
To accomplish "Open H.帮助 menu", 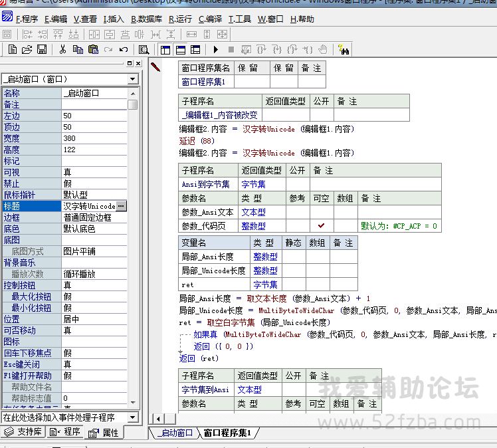I will (x=302, y=19).
